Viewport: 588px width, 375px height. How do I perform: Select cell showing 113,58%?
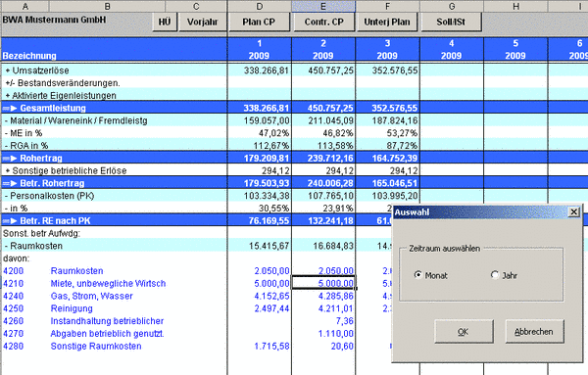click(x=323, y=146)
